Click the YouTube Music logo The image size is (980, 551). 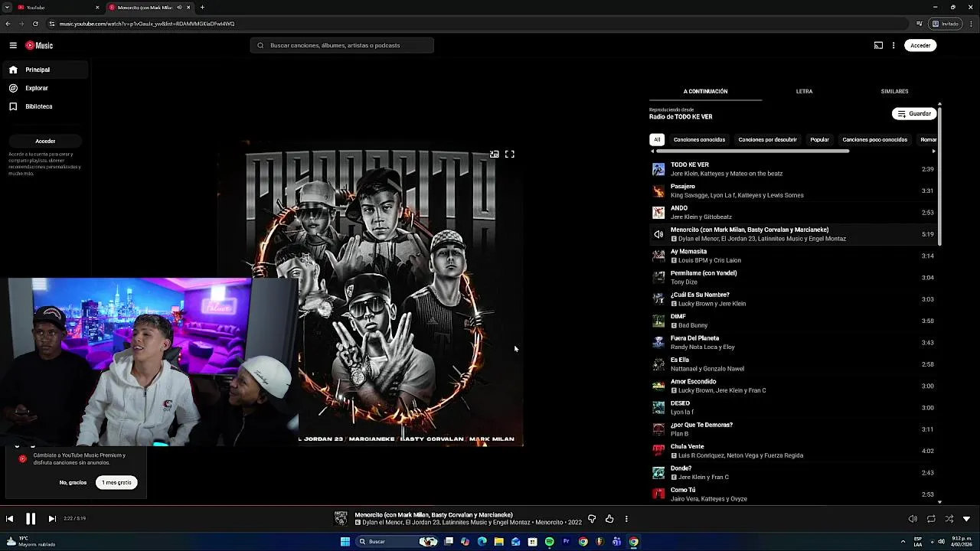point(39,45)
